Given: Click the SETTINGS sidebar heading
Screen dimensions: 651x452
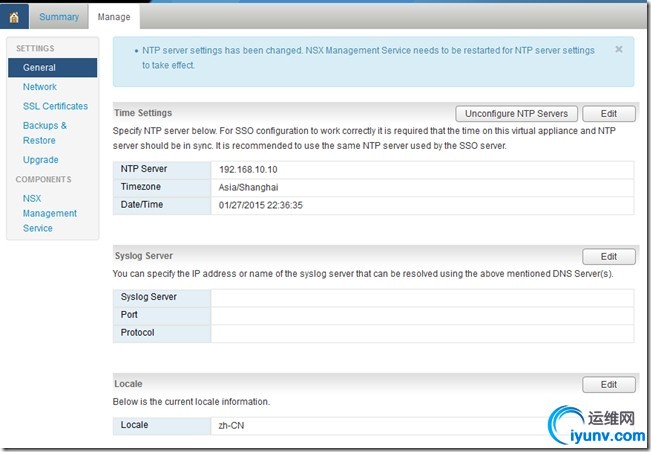Looking at the screenshot, I should click(35, 49).
